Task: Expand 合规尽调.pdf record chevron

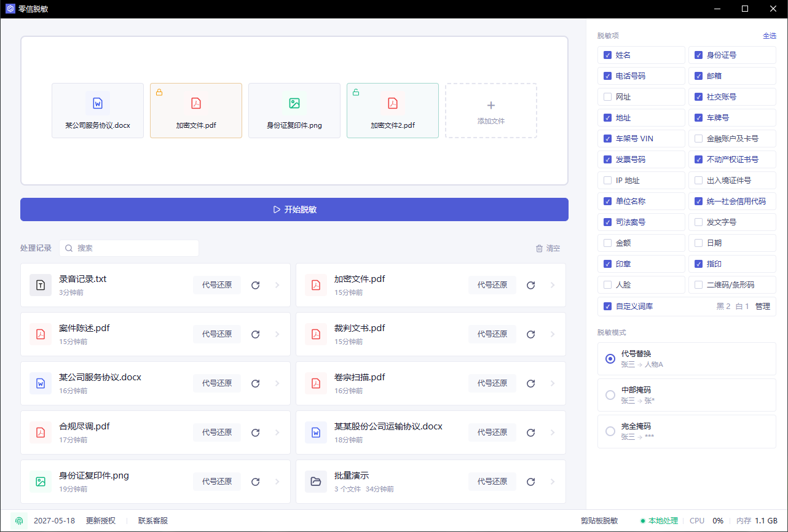Action: pyautogui.click(x=277, y=432)
